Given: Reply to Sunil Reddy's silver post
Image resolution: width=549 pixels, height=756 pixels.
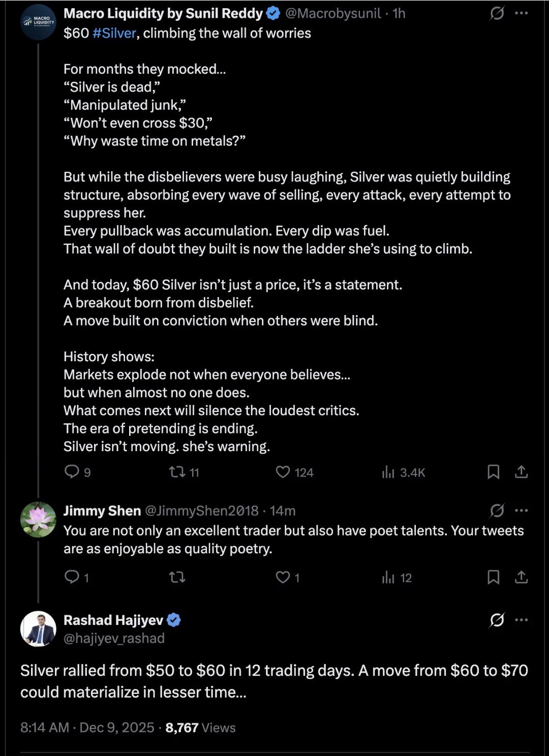Looking at the screenshot, I should pos(72,472).
